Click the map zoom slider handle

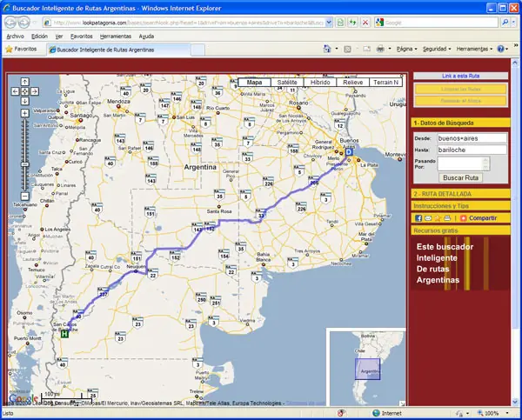(25, 164)
